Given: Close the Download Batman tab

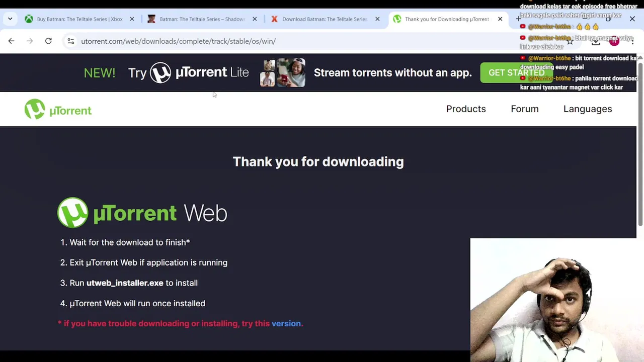Looking at the screenshot, I should click(377, 19).
